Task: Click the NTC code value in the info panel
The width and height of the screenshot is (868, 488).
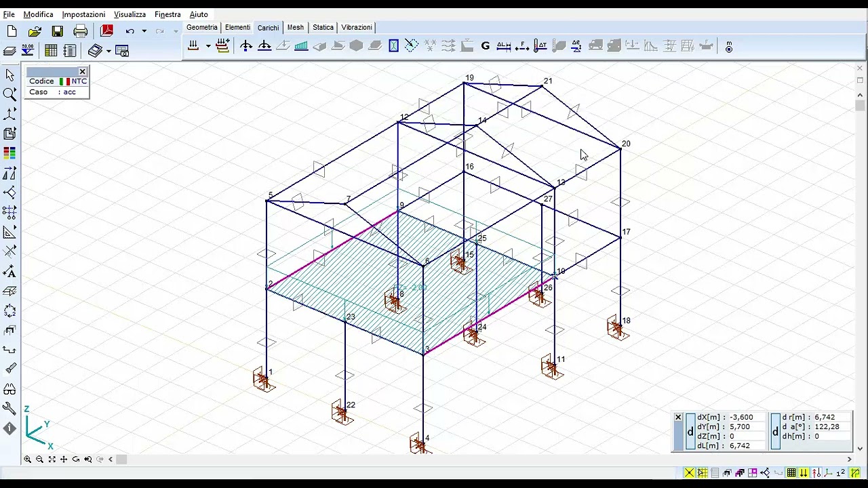Action: pos(79,81)
